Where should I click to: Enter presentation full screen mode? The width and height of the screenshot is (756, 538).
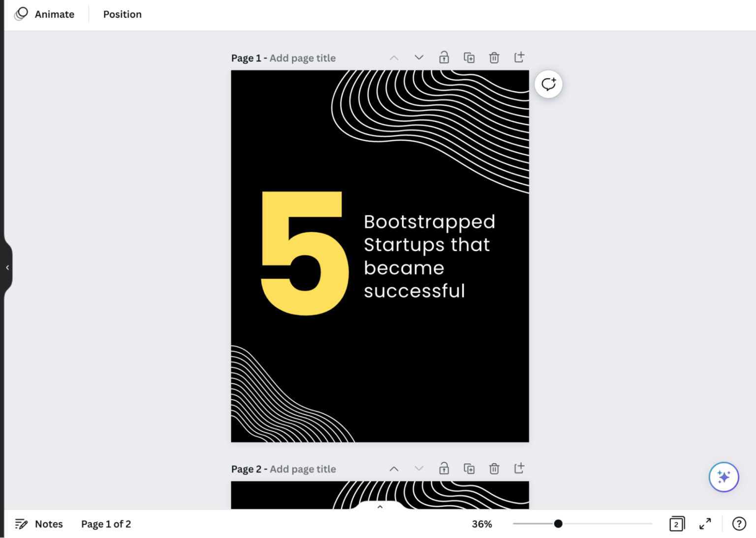pos(705,524)
